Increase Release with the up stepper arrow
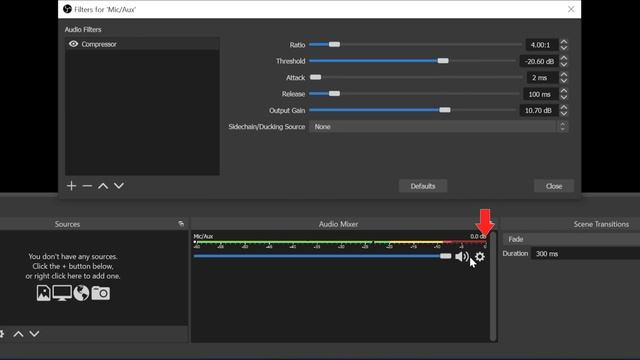Viewport: 640px width, 360px height. (564, 91)
